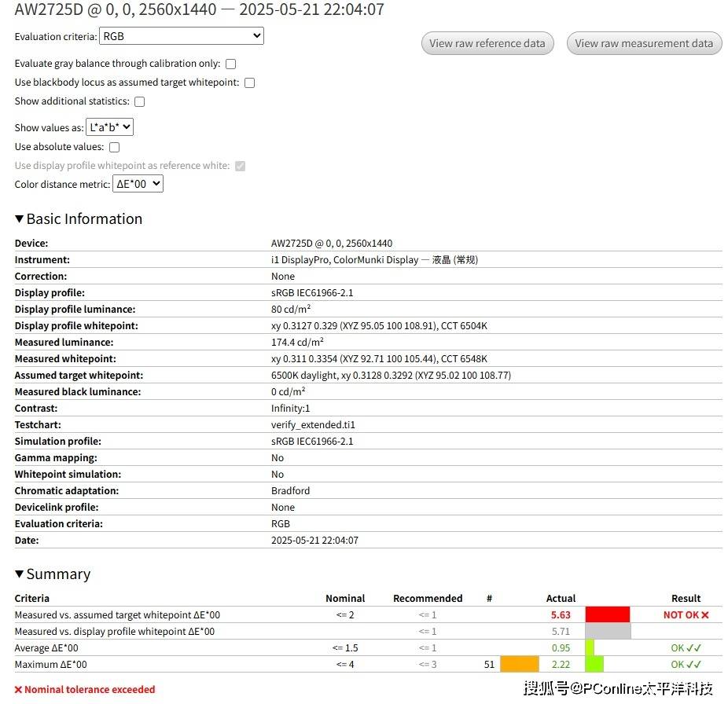Select the Simulation profile value sRGB IEC61966-2.1

pos(312,442)
